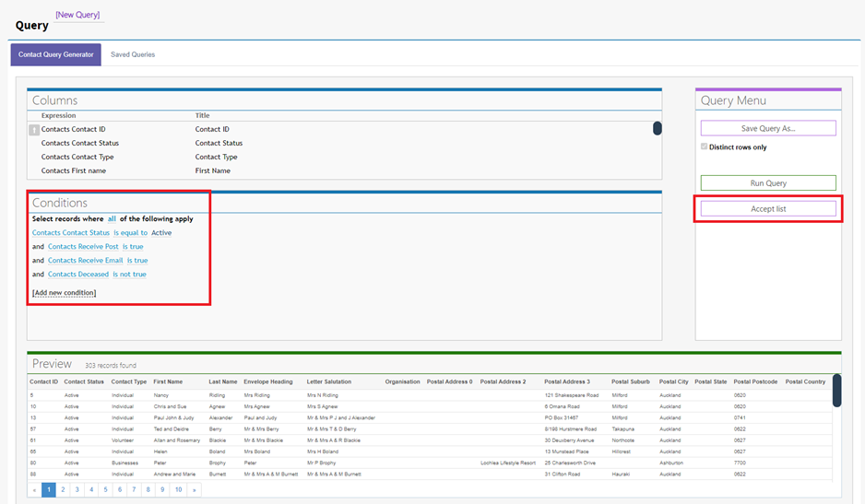Click the 'Takapuna' postal suburb cell

coord(622,429)
